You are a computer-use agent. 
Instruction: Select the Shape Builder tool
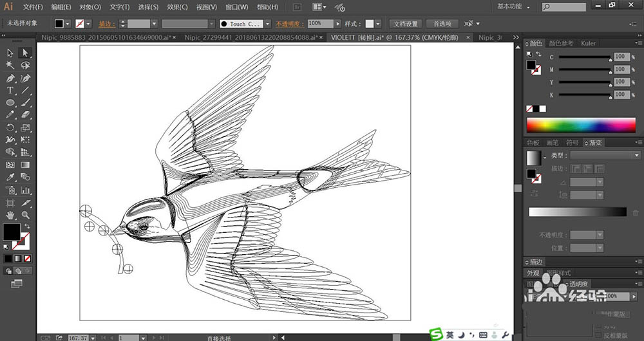tap(10, 152)
